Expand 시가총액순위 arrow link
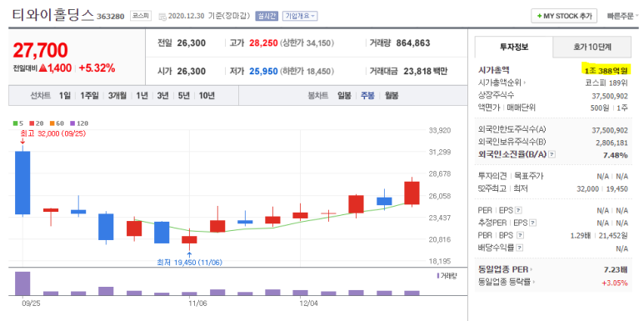Image resolution: width=644 pixels, height=321 pixels. [525, 83]
